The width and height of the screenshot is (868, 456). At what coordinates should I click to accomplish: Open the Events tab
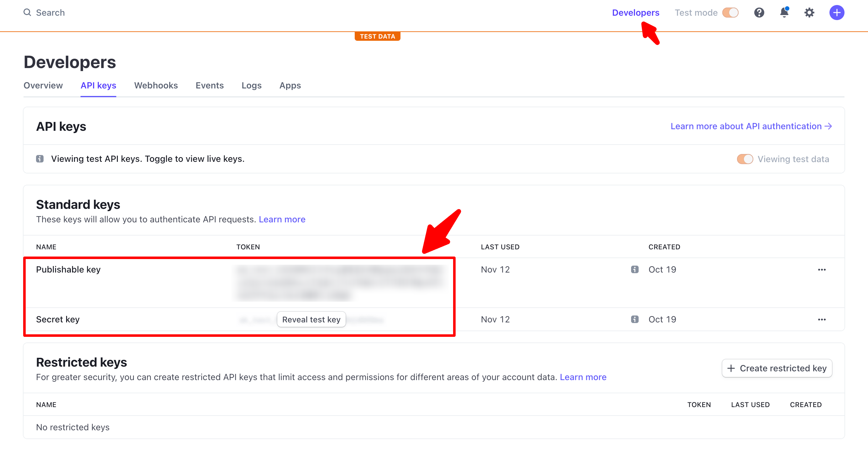[209, 85]
